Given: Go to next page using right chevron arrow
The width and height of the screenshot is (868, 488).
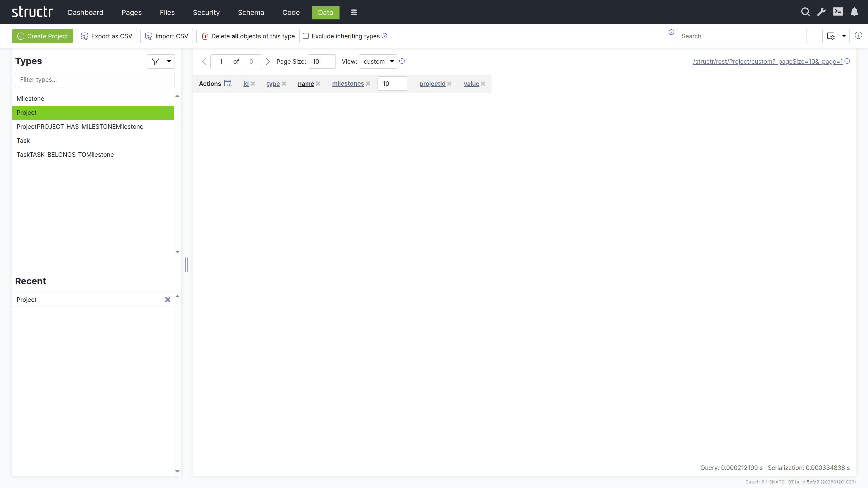Looking at the screenshot, I should click(x=268, y=61).
